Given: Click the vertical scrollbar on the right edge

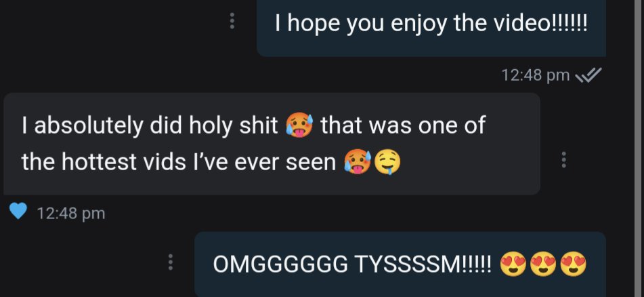Looking at the screenshot, I should tap(638, 148).
